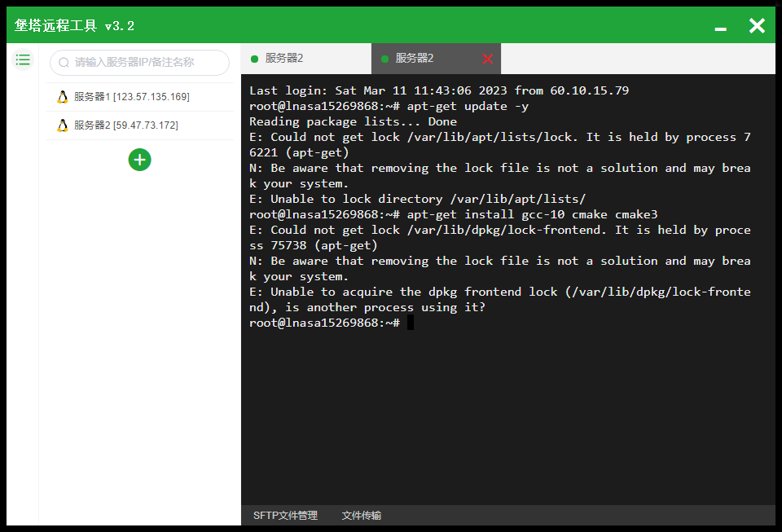This screenshot has width=782, height=532.
Task: Minimize the 堡塔远程工具 window
Action: [x=720, y=29]
